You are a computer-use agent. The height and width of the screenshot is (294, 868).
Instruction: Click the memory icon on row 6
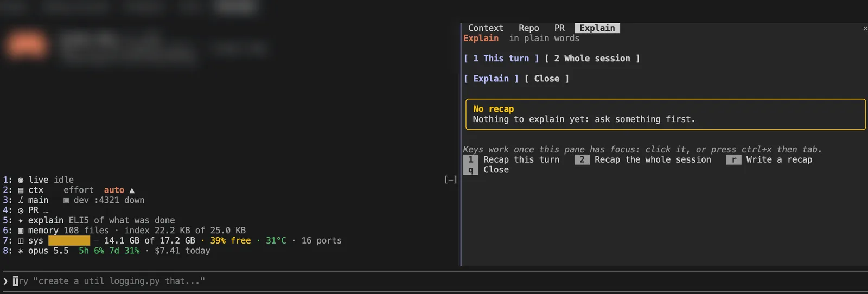coord(21,231)
